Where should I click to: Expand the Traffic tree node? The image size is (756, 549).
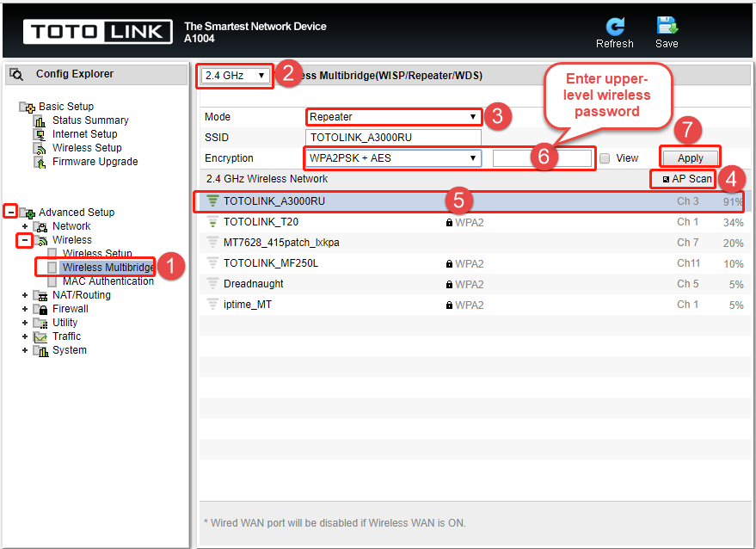[25, 336]
